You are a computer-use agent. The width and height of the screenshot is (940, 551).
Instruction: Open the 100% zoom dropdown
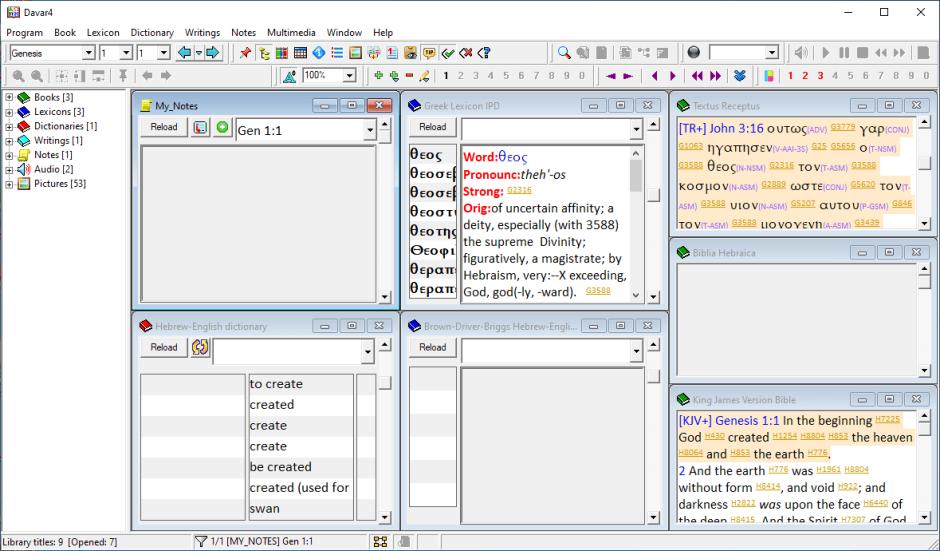(x=349, y=76)
